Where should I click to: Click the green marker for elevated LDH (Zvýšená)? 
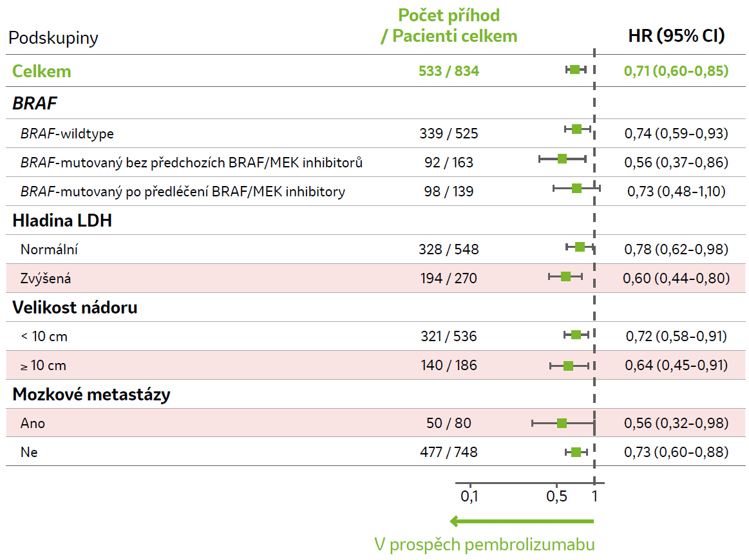[x=565, y=277]
